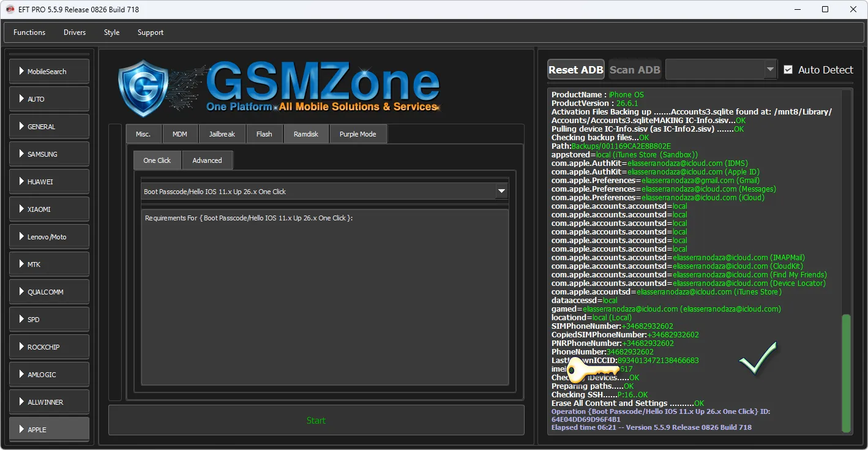Screen dimensions: 868x450
Task: Expand the GENERAL sidebar section
Action: pyautogui.click(x=50, y=126)
